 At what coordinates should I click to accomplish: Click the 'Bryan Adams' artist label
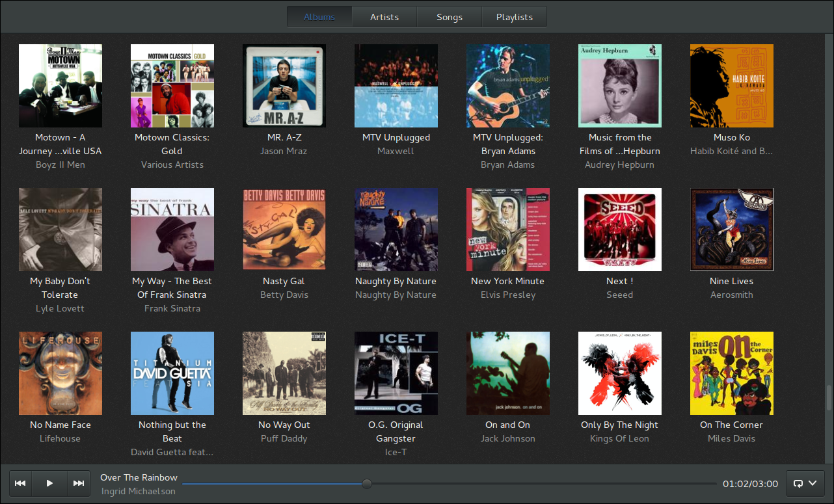click(508, 165)
